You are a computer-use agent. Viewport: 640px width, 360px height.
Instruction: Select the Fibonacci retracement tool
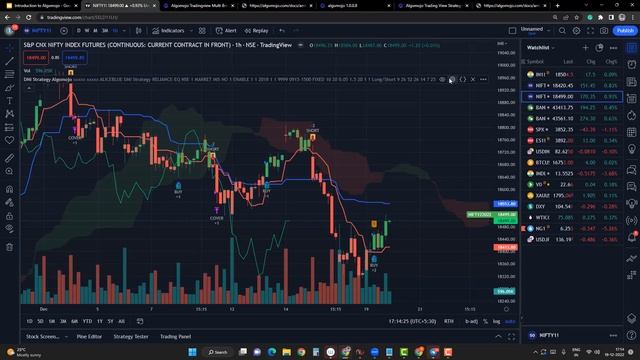click(x=9, y=74)
